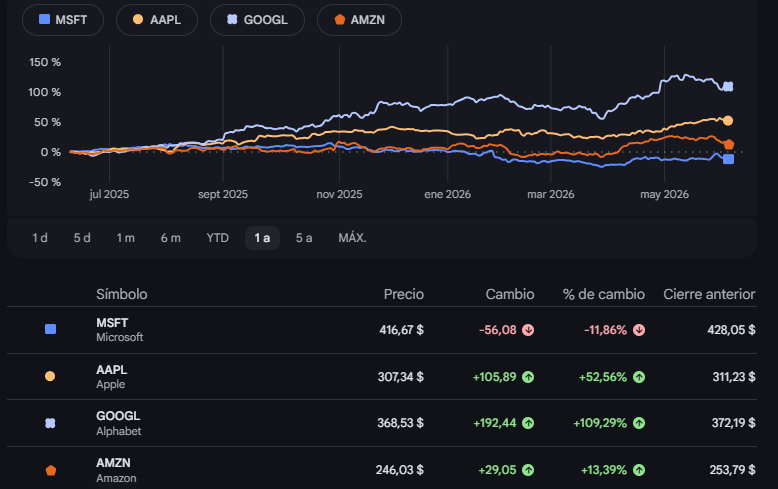The width and height of the screenshot is (778, 489).
Task: Select the 1 a range tab
Action: pos(262,238)
